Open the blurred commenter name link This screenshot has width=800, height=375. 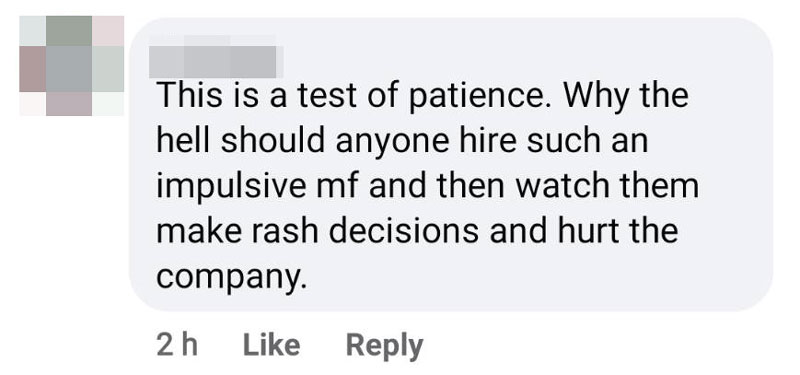tap(216, 57)
